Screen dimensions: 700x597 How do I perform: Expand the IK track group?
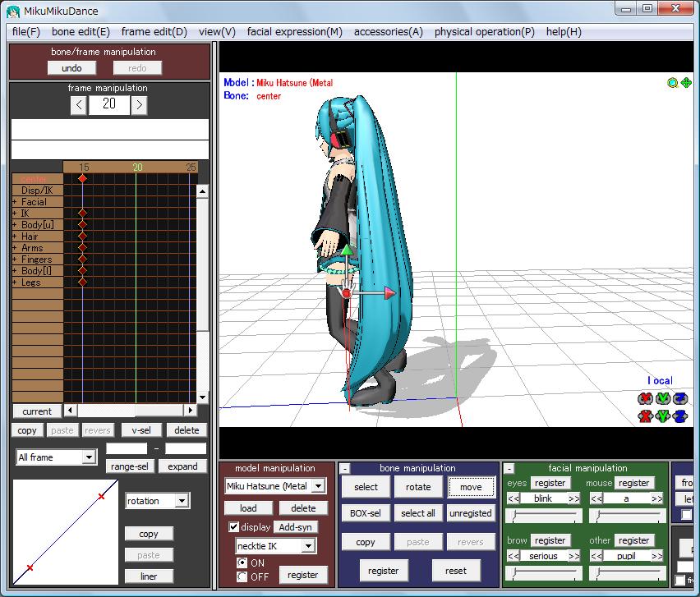coord(15,214)
